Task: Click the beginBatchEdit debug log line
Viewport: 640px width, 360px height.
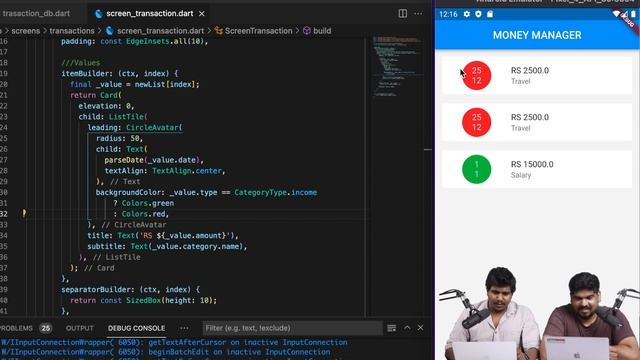Action: (166, 352)
